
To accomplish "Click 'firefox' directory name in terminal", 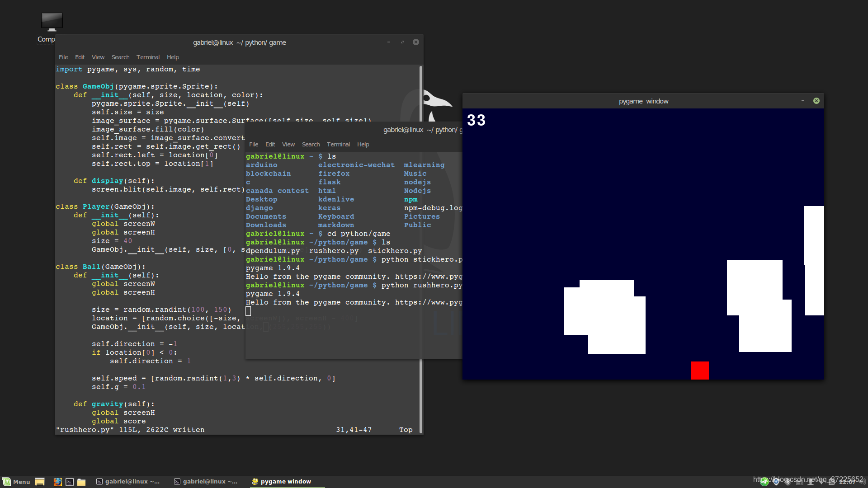I will pyautogui.click(x=334, y=174).
